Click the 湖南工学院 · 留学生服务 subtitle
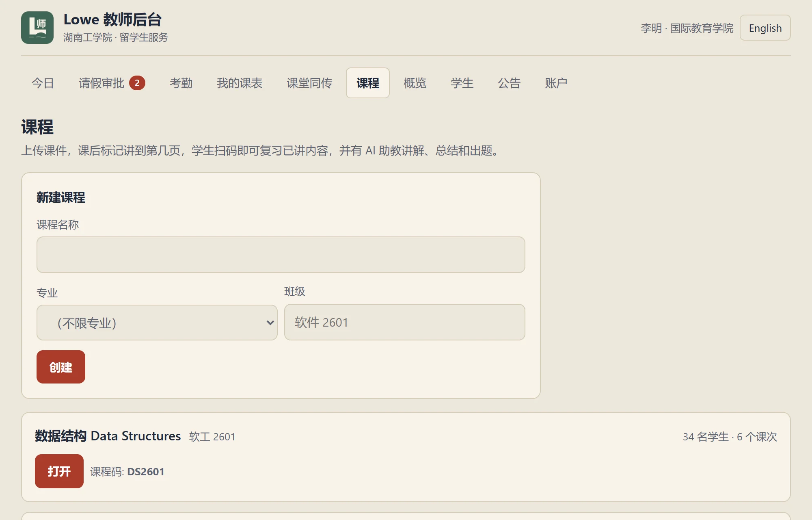812x520 pixels. (x=116, y=37)
